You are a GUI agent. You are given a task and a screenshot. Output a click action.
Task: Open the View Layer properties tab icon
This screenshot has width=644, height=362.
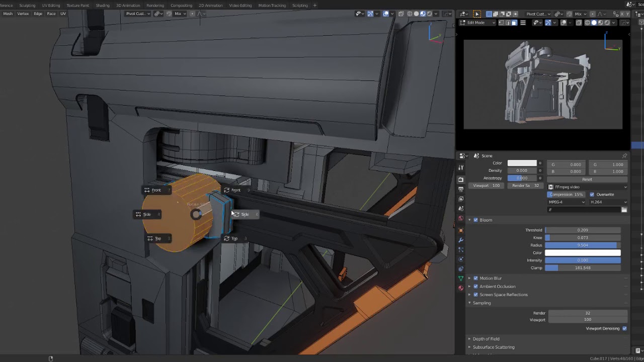460,199
